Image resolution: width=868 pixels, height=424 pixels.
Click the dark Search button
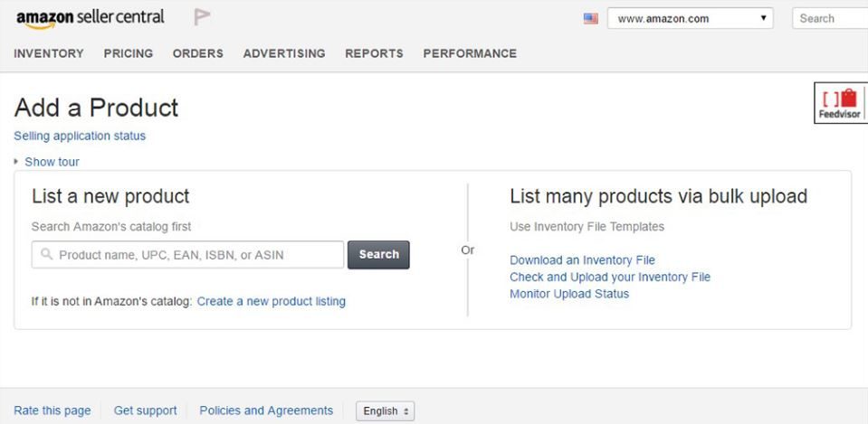point(378,255)
